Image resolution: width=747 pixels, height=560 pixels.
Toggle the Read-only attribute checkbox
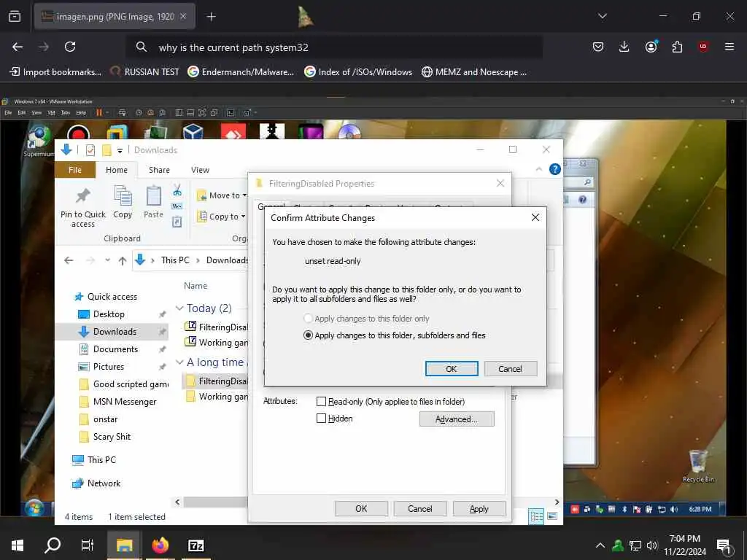321,402
